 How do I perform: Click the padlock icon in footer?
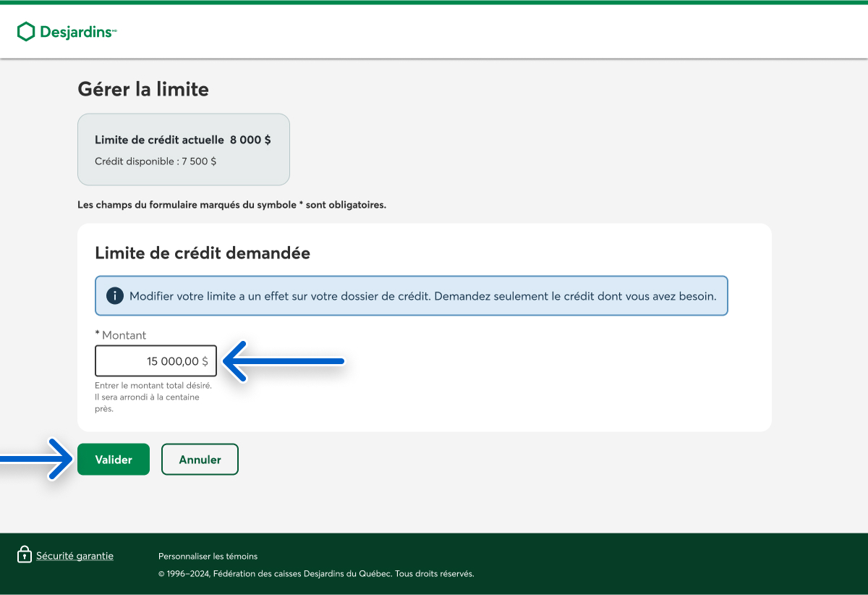[25, 555]
